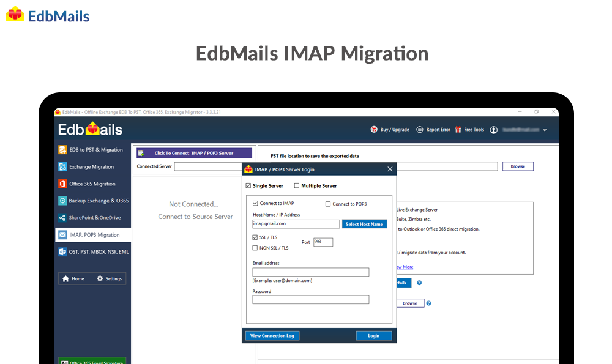Click Free Tools in header
Screen dimensions: 612x364
(469, 130)
